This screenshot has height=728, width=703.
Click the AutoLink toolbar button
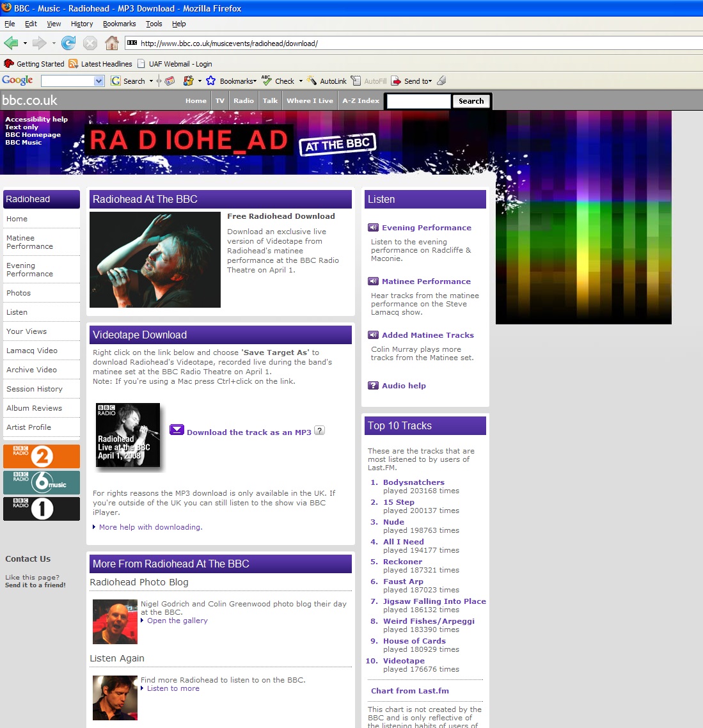[x=326, y=81]
